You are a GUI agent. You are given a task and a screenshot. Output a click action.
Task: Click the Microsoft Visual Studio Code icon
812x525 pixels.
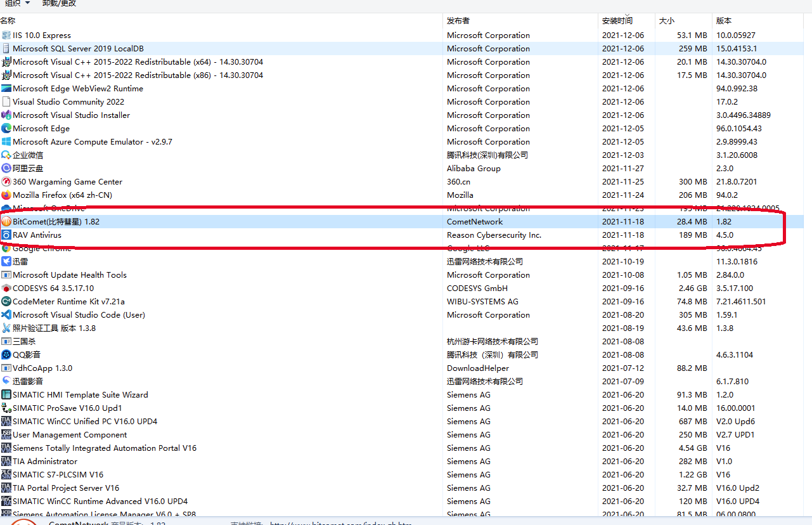coord(6,314)
